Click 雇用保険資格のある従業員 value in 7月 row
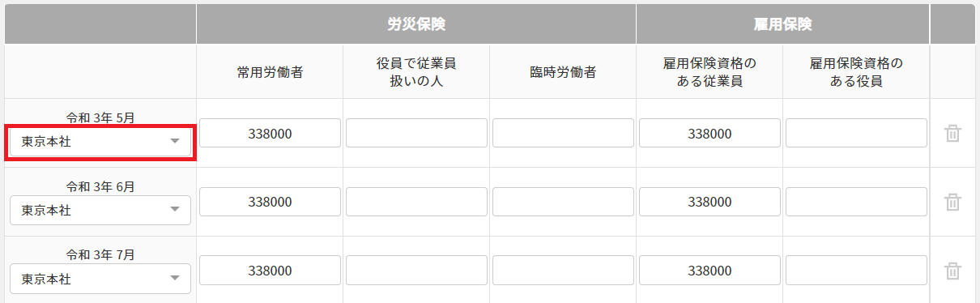The width and height of the screenshot is (980, 303). 709,270
